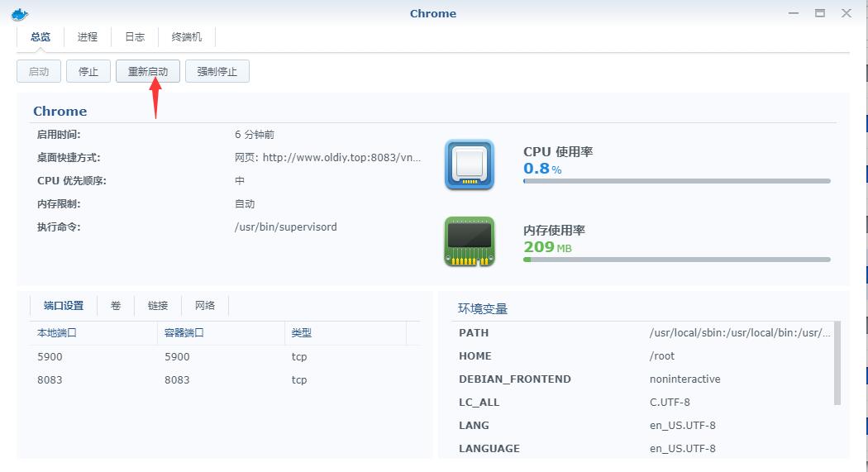The image size is (868, 472).
Task: Select the 总览 tab
Action: point(41,37)
